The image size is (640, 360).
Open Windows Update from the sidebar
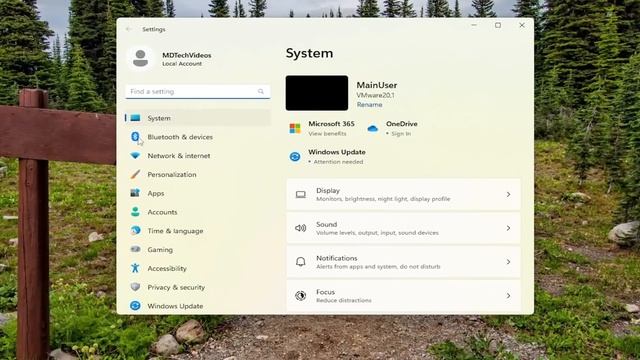click(198, 306)
